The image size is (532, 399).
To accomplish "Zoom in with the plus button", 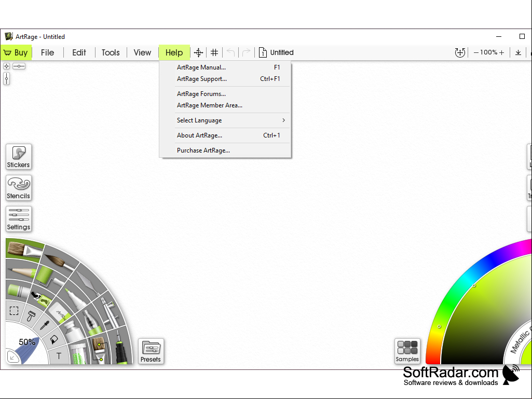I will [x=501, y=52].
